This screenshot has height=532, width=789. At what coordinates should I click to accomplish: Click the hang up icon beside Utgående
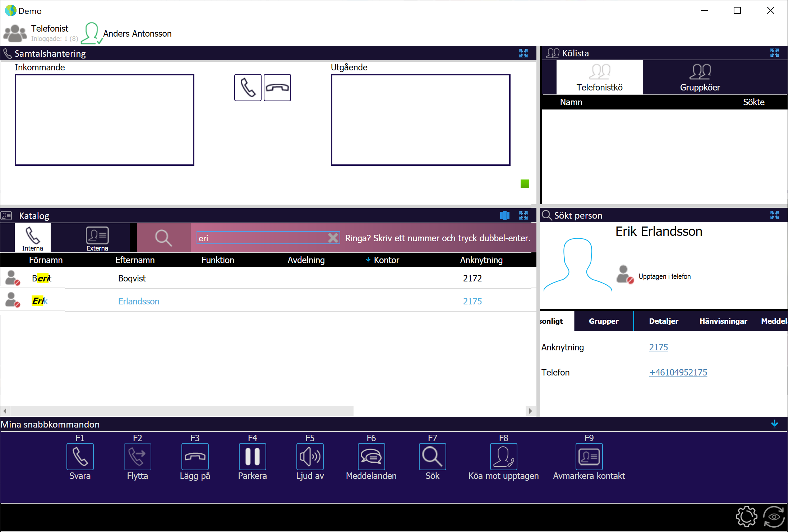(277, 88)
